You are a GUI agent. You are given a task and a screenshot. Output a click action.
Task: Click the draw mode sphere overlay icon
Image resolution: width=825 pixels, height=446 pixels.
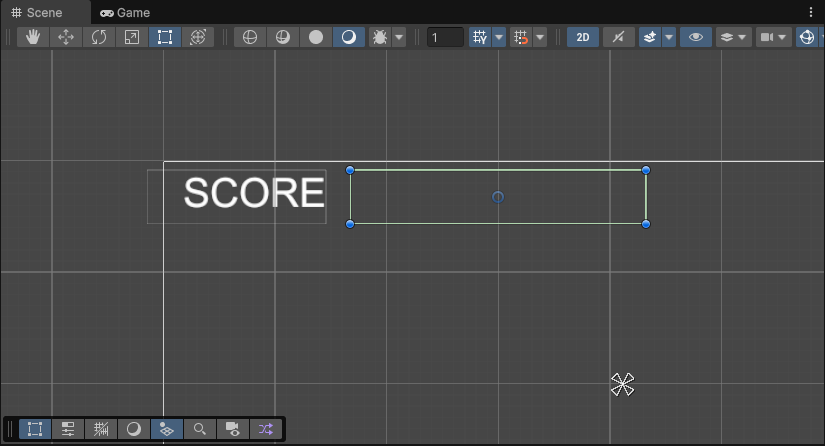click(134, 429)
